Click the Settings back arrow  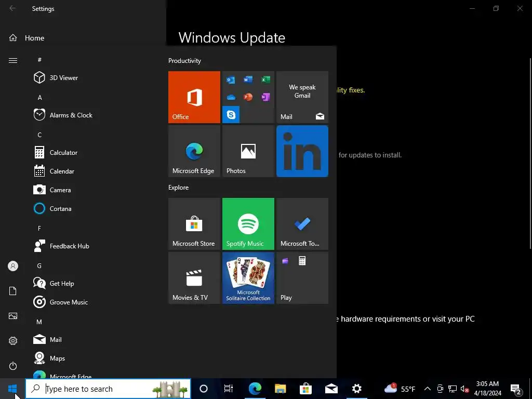pos(12,8)
